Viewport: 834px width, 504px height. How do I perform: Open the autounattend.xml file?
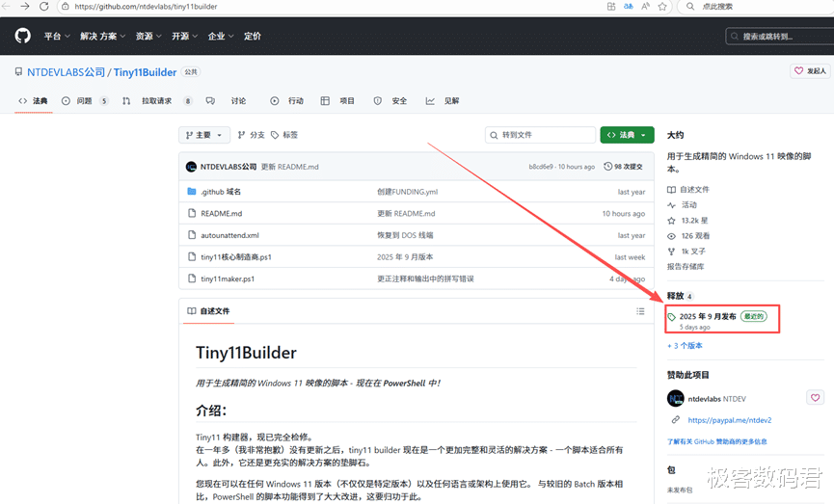[x=229, y=235]
